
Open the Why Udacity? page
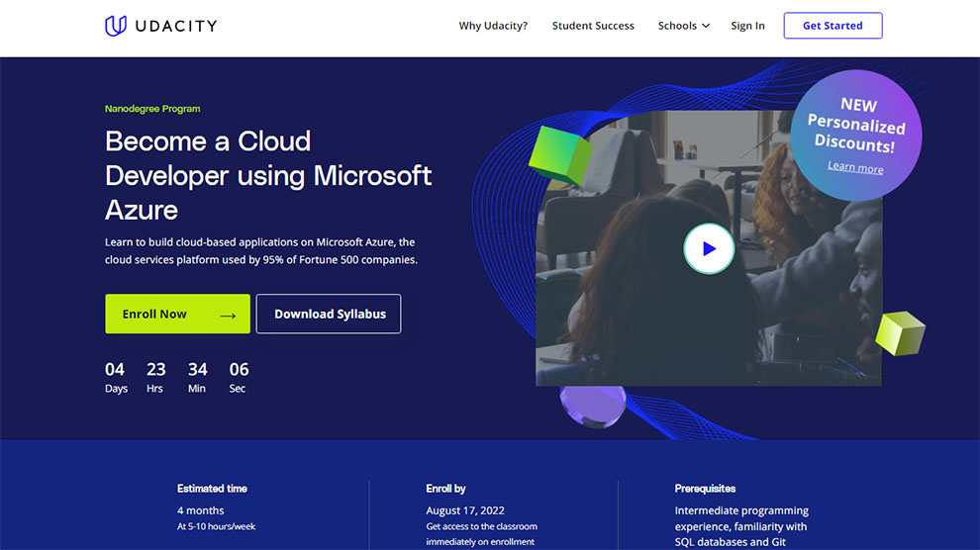point(493,26)
